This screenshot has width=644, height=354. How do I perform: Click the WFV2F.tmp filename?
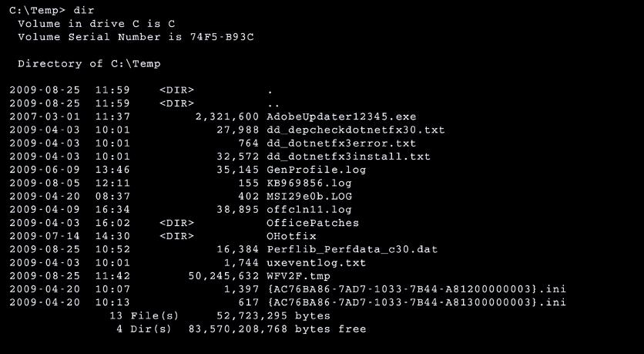coord(299,276)
